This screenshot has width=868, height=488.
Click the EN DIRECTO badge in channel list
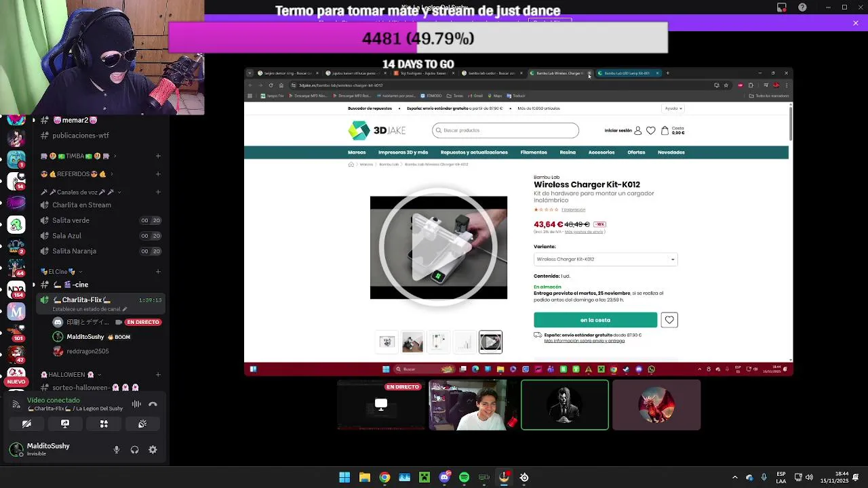[143, 322]
